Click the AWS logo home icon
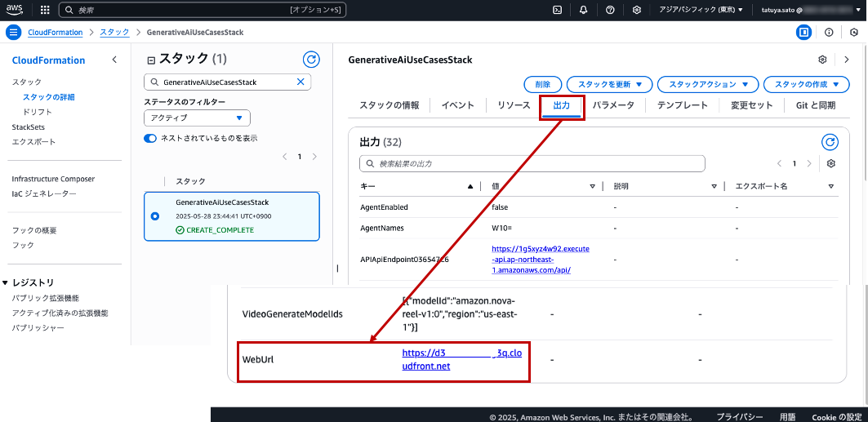868x422 pixels. click(15, 10)
